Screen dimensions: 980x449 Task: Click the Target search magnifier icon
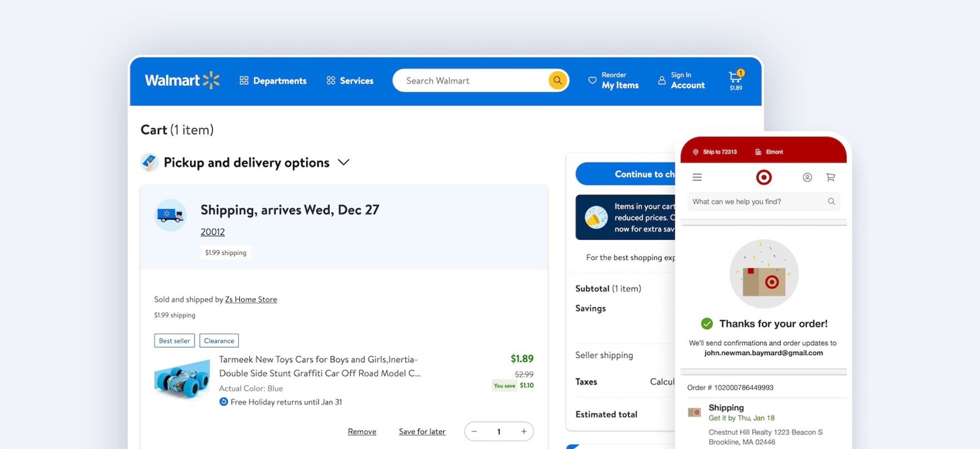click(831, 201)
